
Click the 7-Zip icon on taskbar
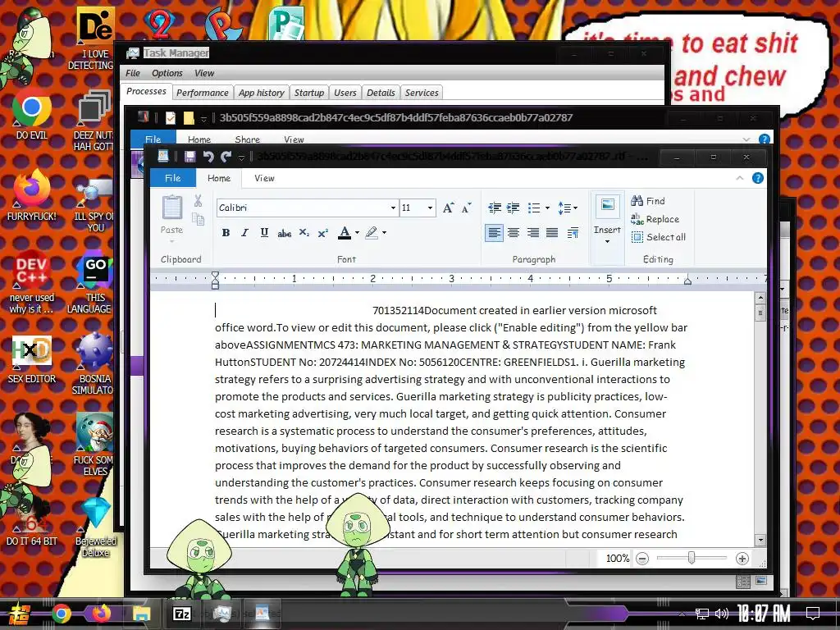coord(181,614)
